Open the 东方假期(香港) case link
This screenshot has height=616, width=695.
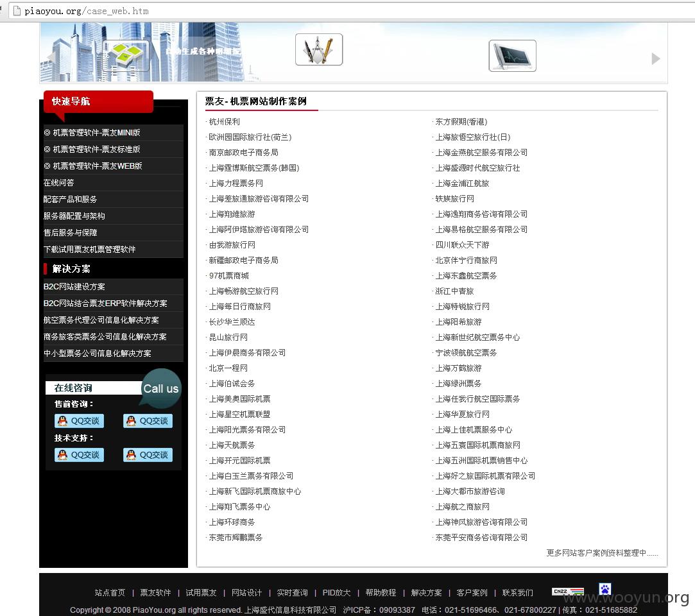461,121
